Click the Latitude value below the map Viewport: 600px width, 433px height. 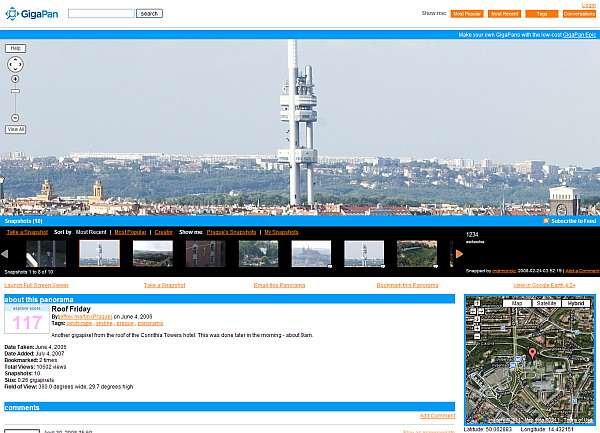click(x=497, y=430)
